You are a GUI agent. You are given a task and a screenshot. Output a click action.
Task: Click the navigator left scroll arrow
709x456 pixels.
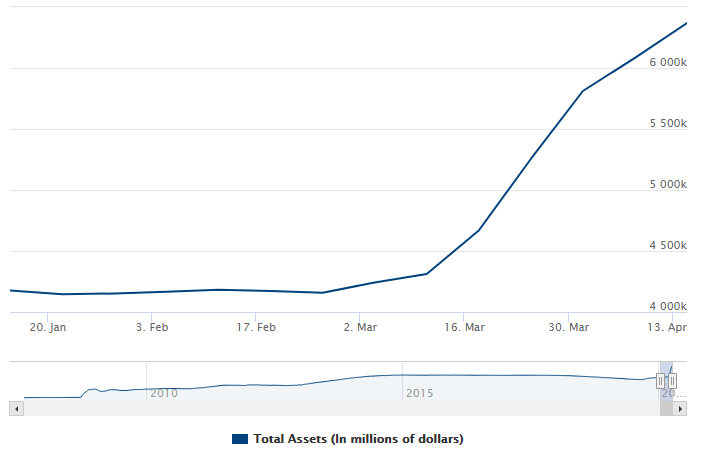click(15, 408)
